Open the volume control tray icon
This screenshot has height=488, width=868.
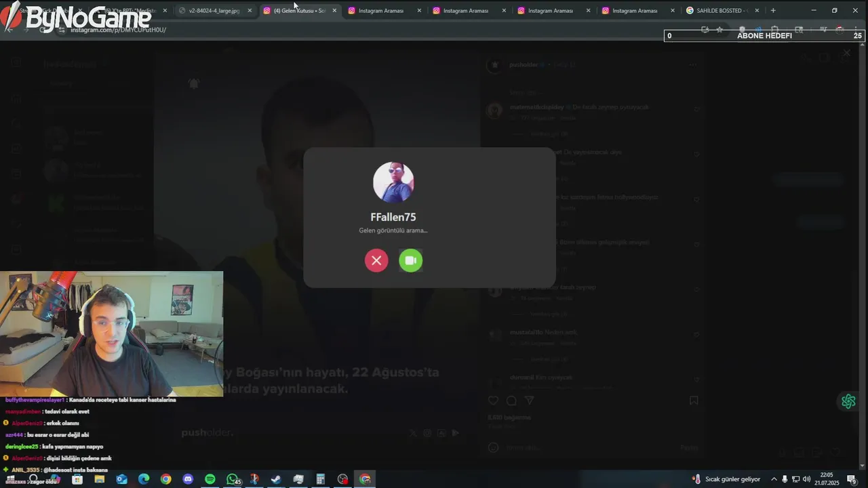tap(807, 479)
